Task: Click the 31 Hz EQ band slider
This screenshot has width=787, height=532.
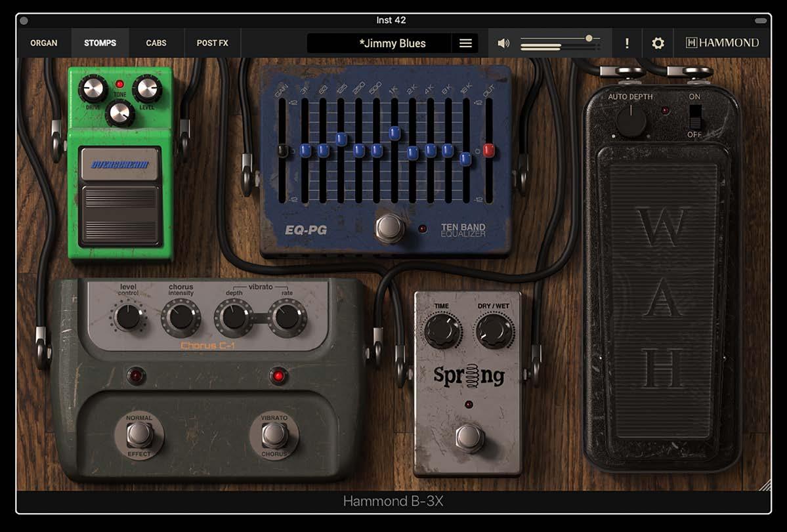Action: point(305,150)
